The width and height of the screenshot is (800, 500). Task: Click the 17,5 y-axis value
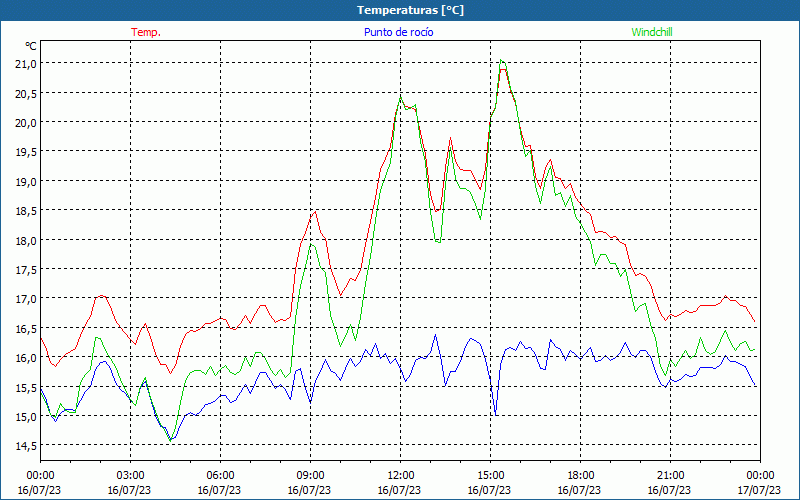tap(26, 269)
